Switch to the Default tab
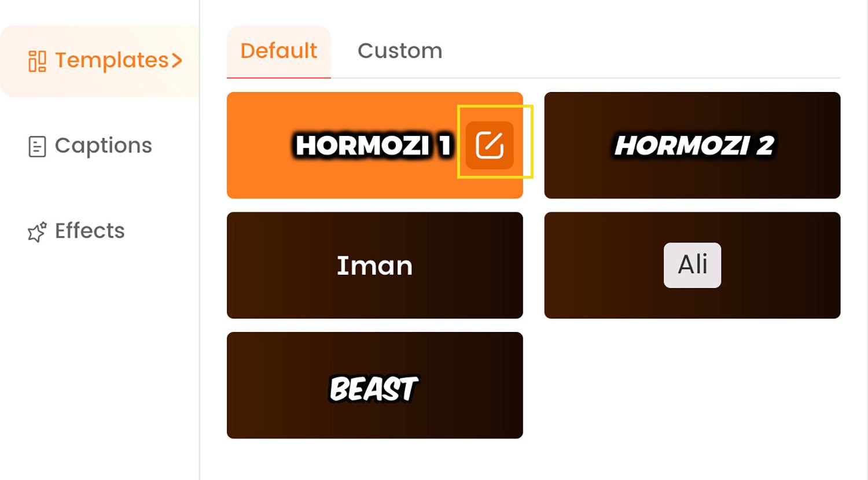Screen dimensions: 868x480 pyautogui.click(x=279, y=51)
